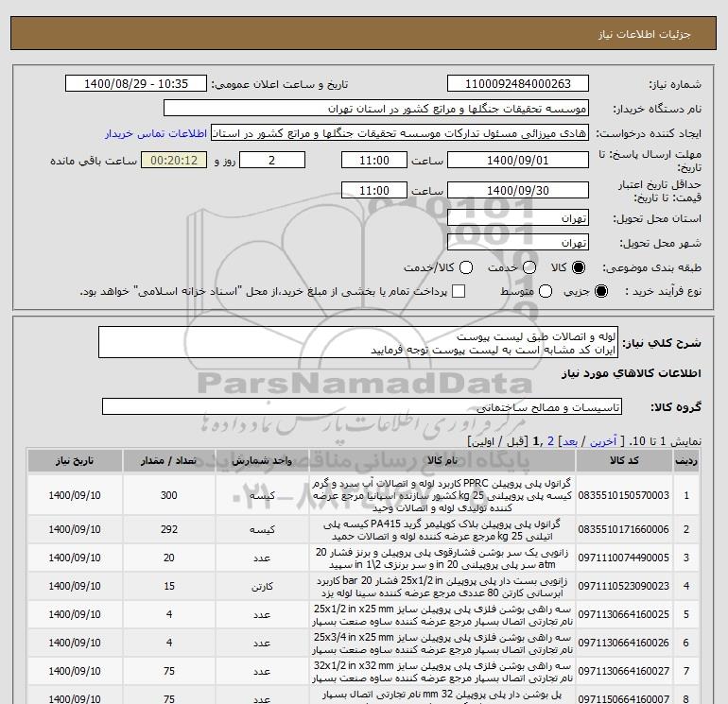Select item code 0971130664160025
728x704 pixels.
[624, 614]
